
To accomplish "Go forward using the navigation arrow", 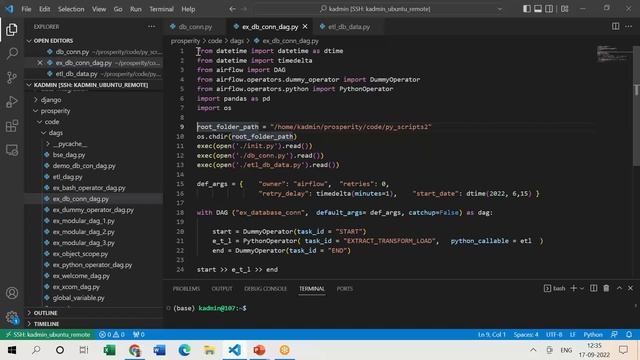I will click(244, 9).
